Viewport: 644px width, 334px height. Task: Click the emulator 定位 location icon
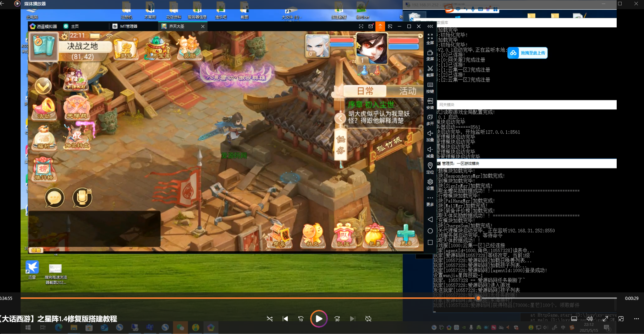click(430, 168)
